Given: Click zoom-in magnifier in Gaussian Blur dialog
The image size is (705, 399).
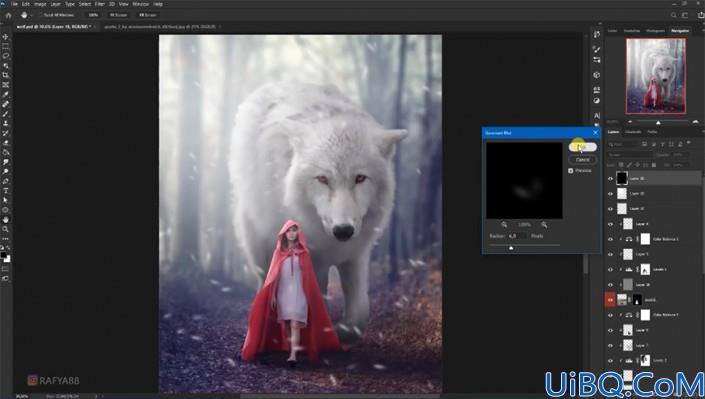Looking at the screenshot, I should coord(544,224).
